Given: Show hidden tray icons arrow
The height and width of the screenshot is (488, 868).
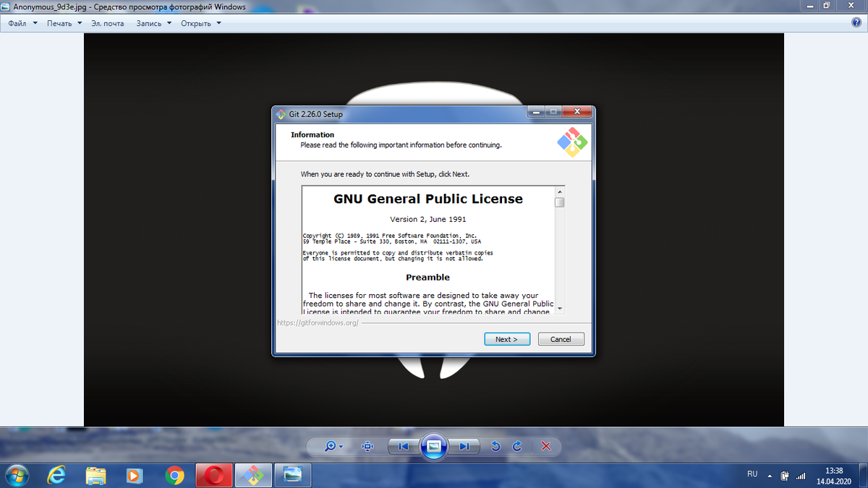Looking at the screenshot, I should [x=770, y=476].
